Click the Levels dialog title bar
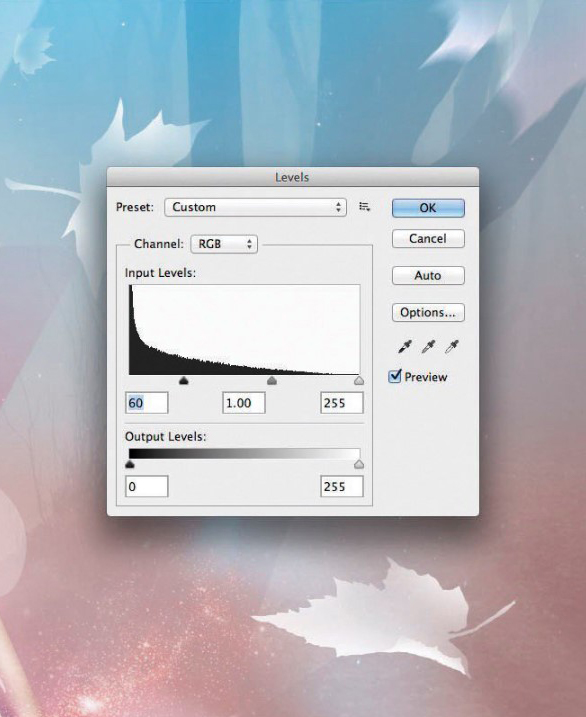This screenshot has height=717, width=586. [x=293, y=177]
